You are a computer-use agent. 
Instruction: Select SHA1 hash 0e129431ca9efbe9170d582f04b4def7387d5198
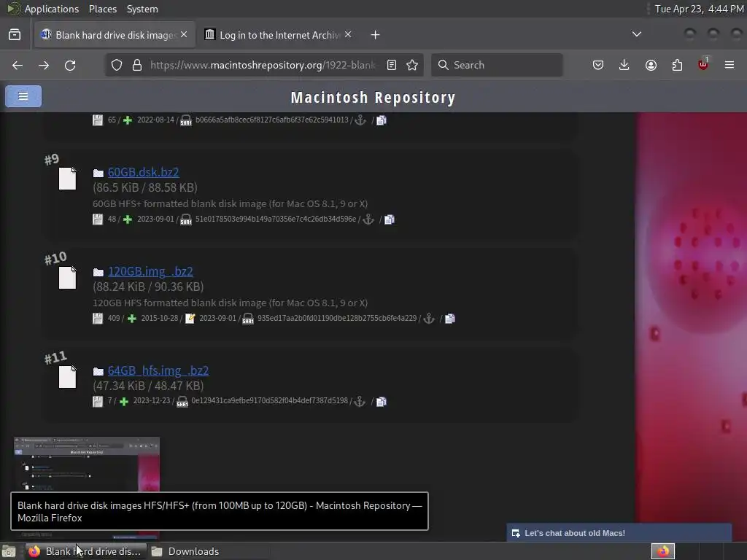coord(270,401)
